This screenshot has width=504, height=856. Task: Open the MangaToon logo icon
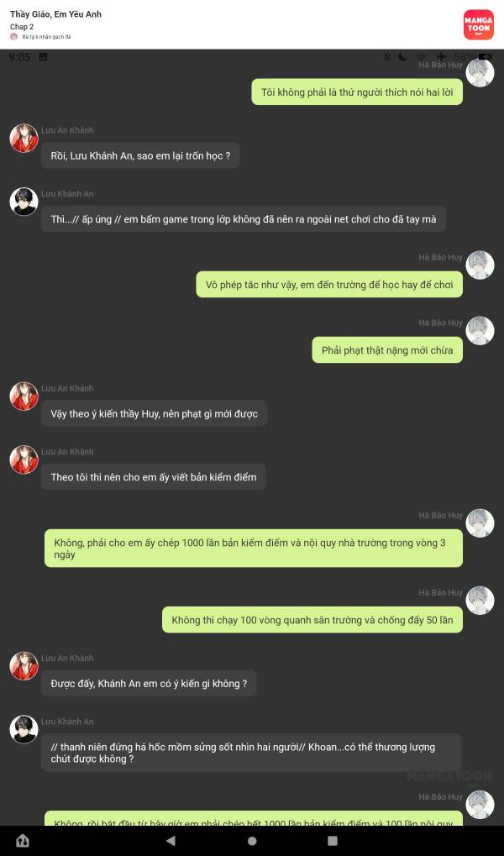point(478,24)
